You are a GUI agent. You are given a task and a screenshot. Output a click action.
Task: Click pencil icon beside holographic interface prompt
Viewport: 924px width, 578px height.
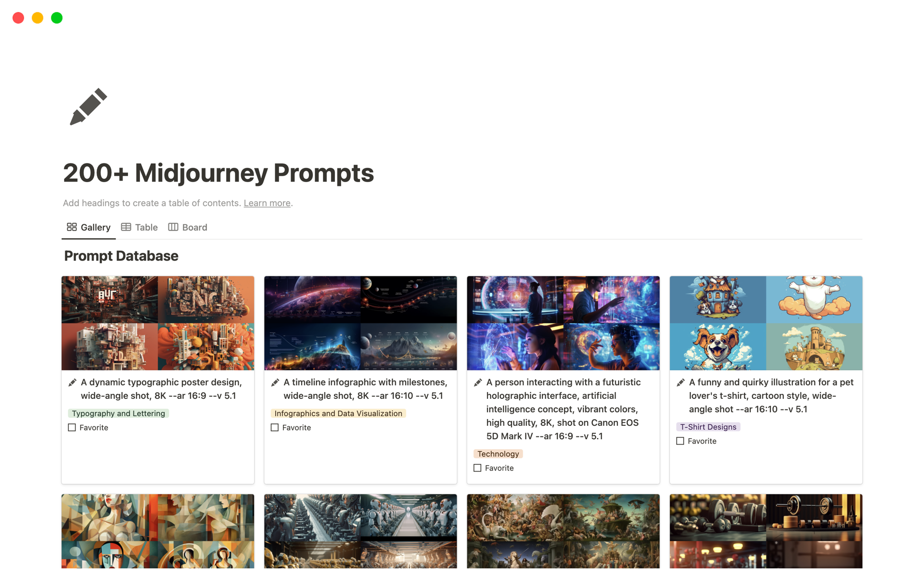[x=478, y=382]
